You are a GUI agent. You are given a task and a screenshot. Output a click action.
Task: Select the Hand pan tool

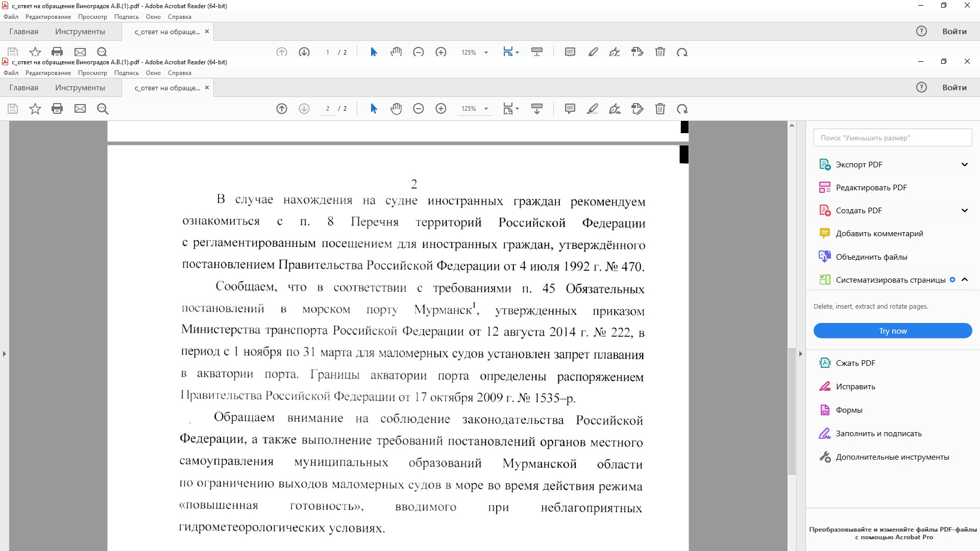click(396, 109)
